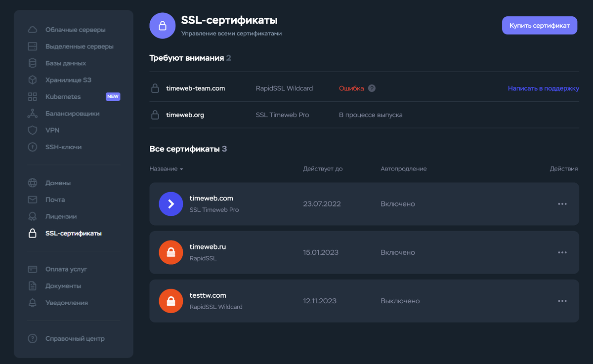Open timeweb.org certificate entry
This screenshot has height=364, width=593.
tap(185, 115)
